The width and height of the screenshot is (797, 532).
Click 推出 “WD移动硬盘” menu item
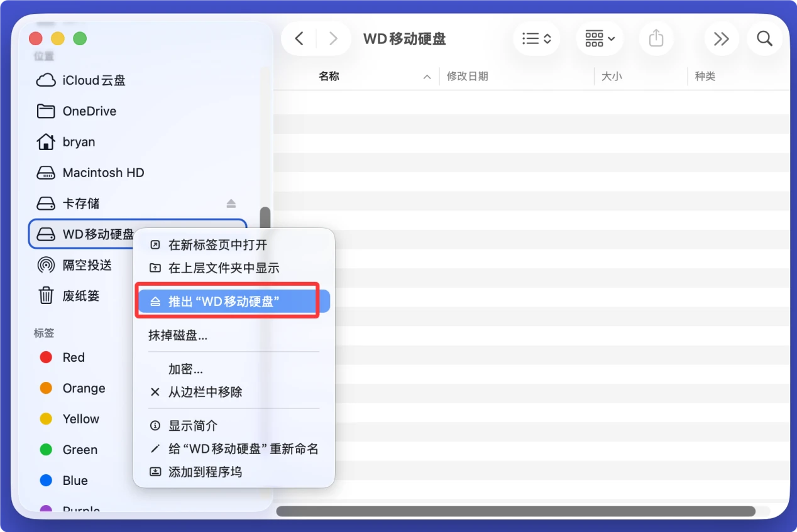pyautogui.click(x=234, y=302)
